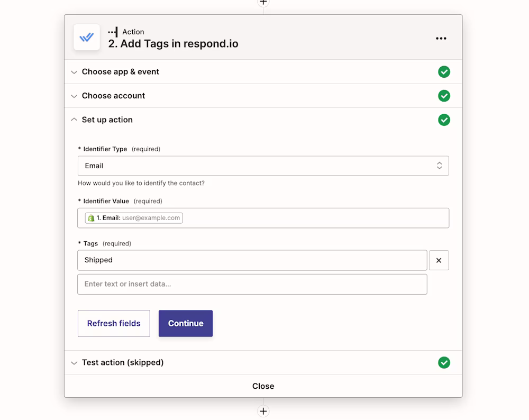
Task: Remove the Shipped tag with the X icon
Action: pos(439,260)
